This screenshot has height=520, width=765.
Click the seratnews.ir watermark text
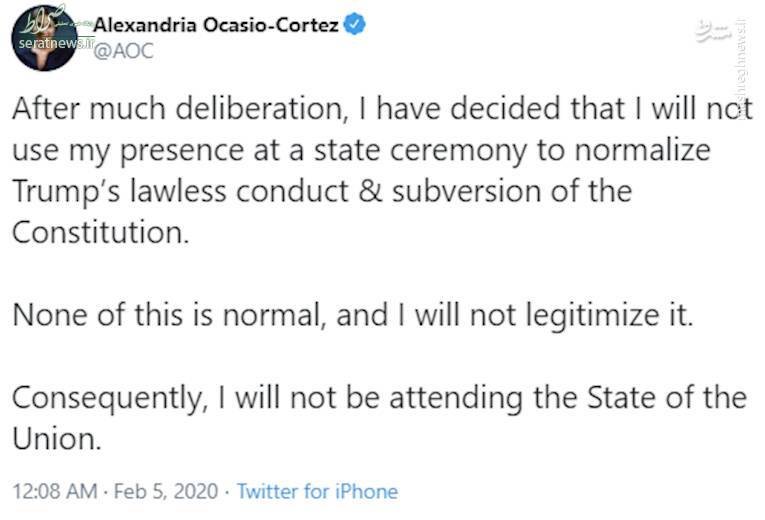coord(57,43)
